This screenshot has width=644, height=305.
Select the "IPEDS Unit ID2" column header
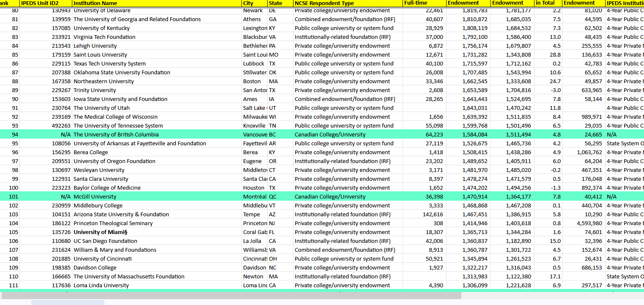tap(46, 3)
